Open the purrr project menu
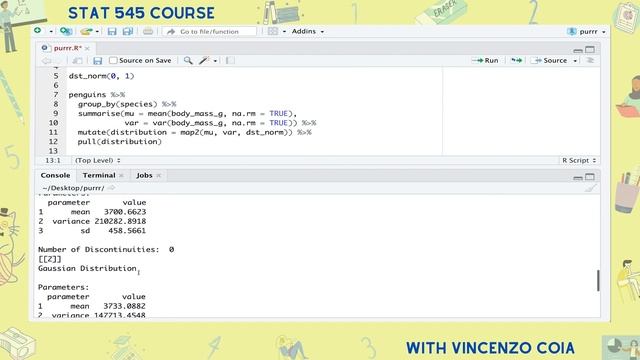Screen dimensions: 640x360 587,31
